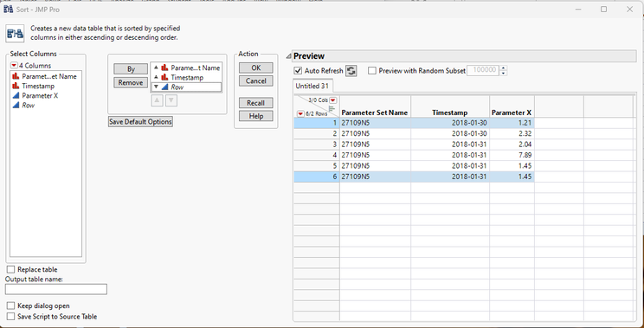Enable Keep dialog open checkbox
The height and width of the screenshot is (328, 644).
click(x=11, y=305)
